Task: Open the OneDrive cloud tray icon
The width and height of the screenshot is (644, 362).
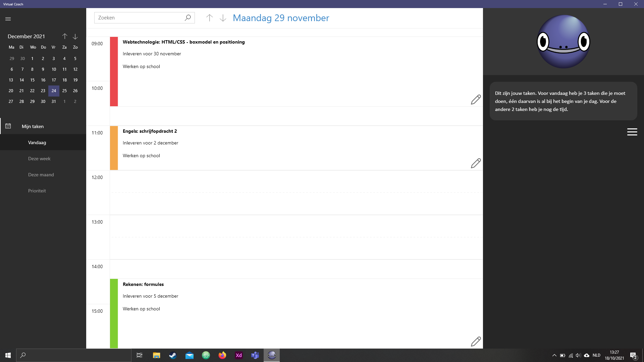Action: tap(587, 355)
